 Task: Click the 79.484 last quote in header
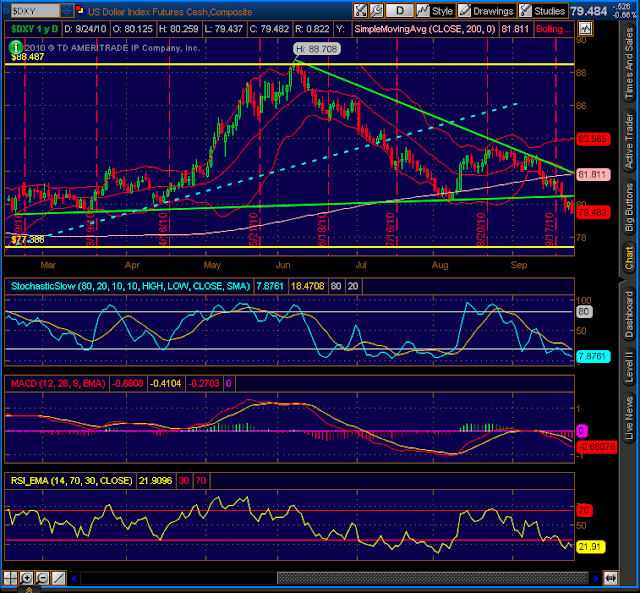point(589,11)
